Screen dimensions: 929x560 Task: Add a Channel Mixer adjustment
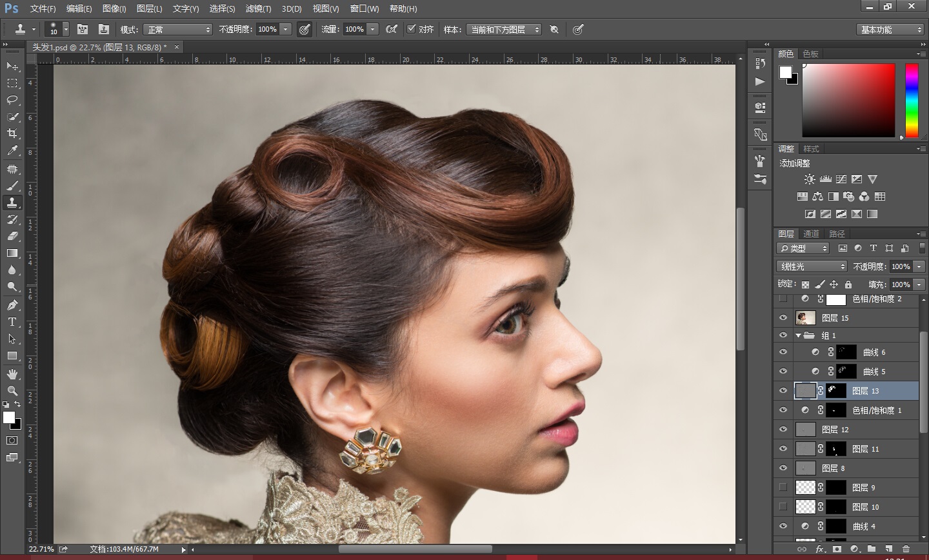click(864, 196)
